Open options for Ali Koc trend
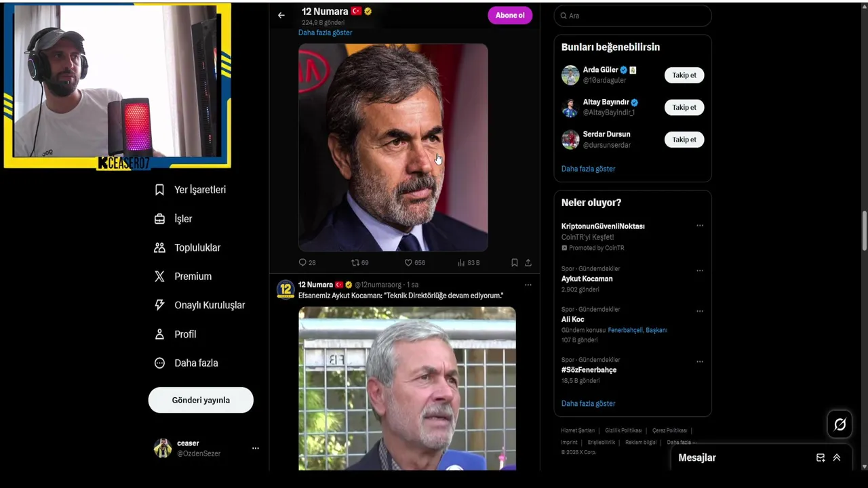Image resolution: width=868 pixels, height=488 pixels. click(x=700, y=311)
